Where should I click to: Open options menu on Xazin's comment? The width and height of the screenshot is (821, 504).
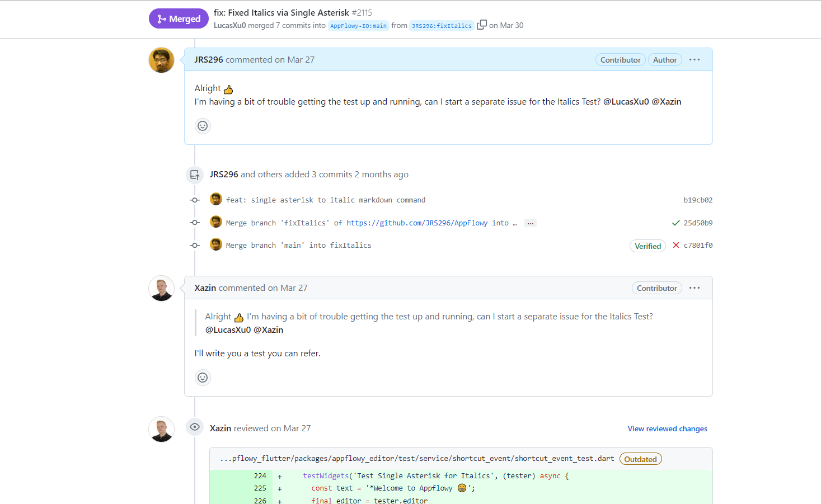point(695,288)
